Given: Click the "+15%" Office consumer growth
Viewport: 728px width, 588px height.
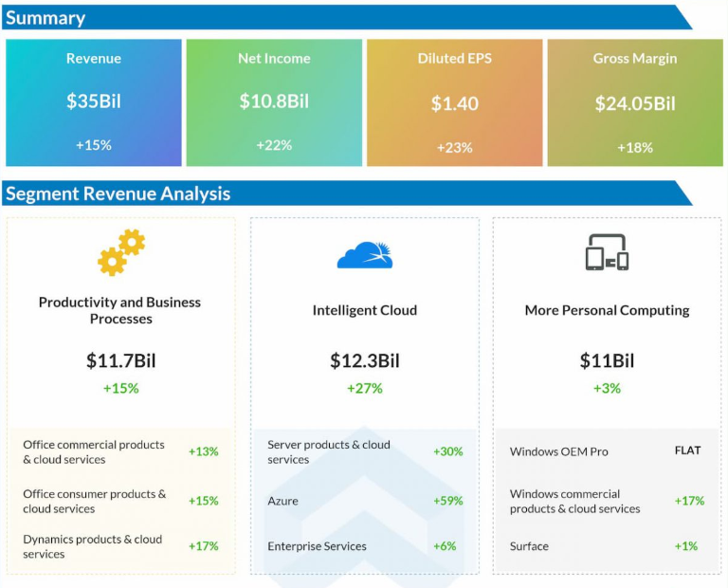Looking at the screenshot, I should point(204,501).
